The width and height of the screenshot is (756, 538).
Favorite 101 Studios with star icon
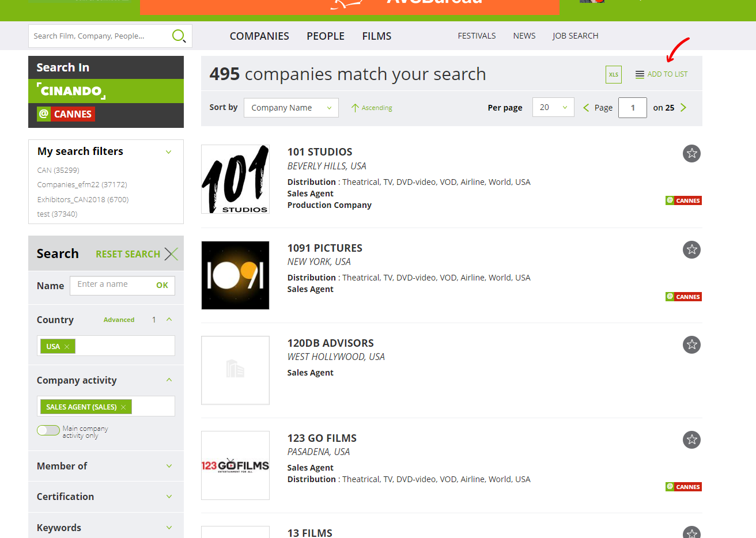pyautogui.click(x=691, y=153)
